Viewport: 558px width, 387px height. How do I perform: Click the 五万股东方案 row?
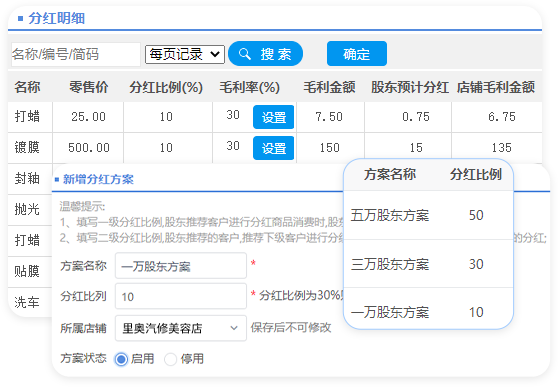click(428, 215)
